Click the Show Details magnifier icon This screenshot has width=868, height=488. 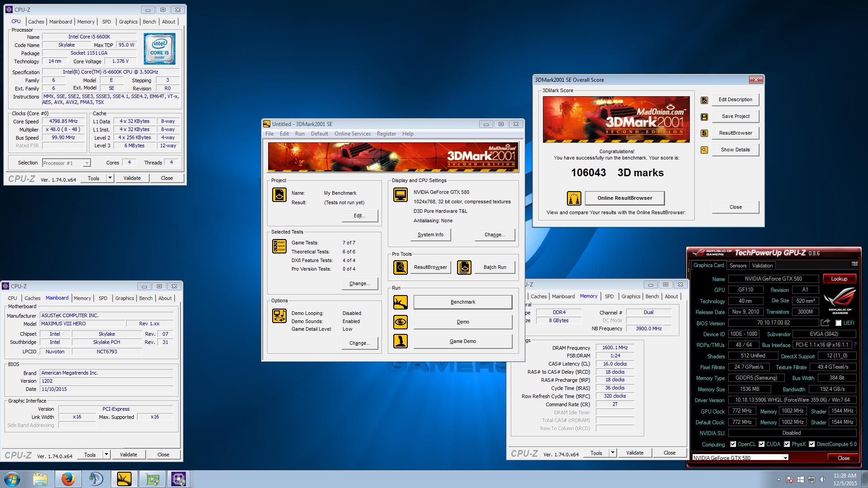click(x=704, y=150)
